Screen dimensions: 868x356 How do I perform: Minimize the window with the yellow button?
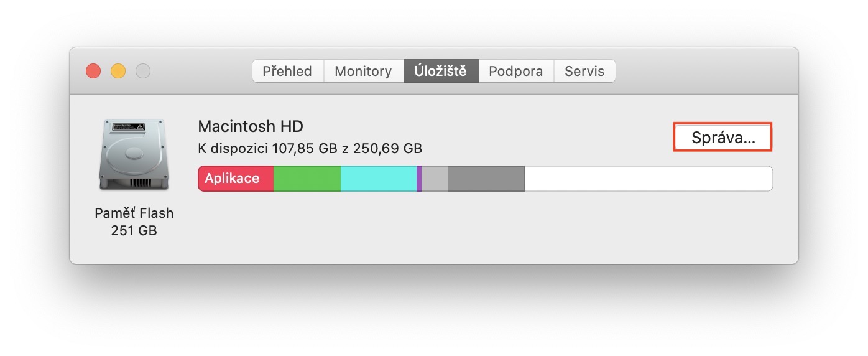coord(118,71)
